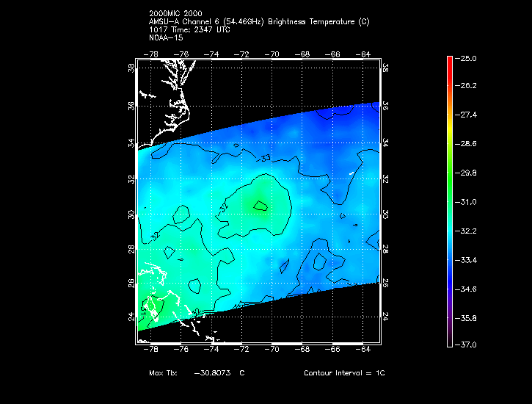The width and height of the screenshot is (532, 404).
Task: Click the -32.2 color scale label
Action: (x=466, y=231)
